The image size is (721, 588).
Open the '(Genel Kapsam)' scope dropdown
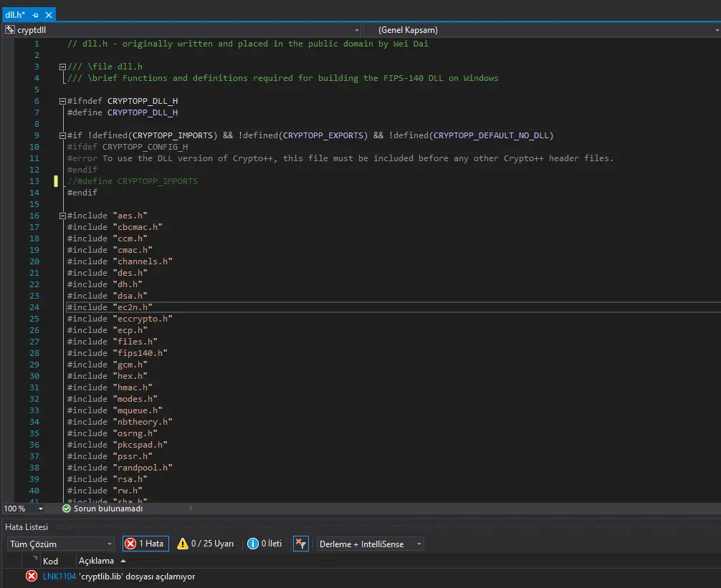pyautogui.click(x=717, y=30)
